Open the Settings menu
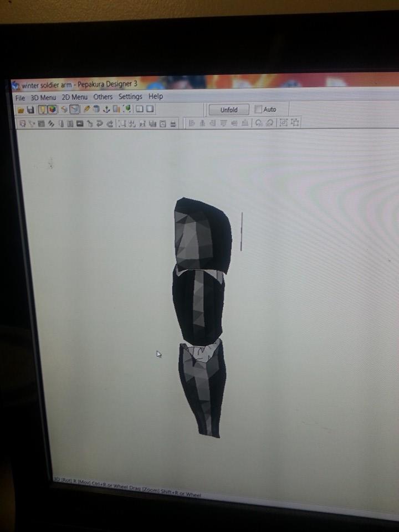 [130, 96]
